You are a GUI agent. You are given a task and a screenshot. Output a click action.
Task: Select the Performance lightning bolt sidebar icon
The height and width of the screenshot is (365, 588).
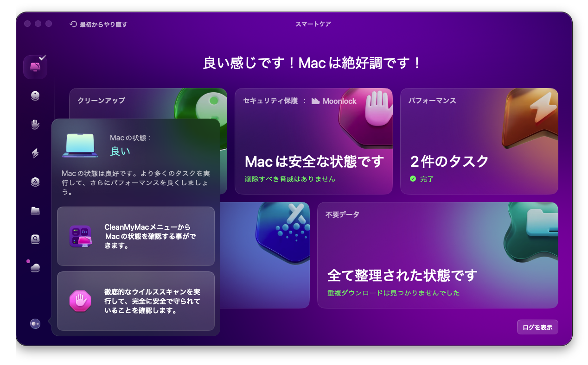[x=35, y=153]
